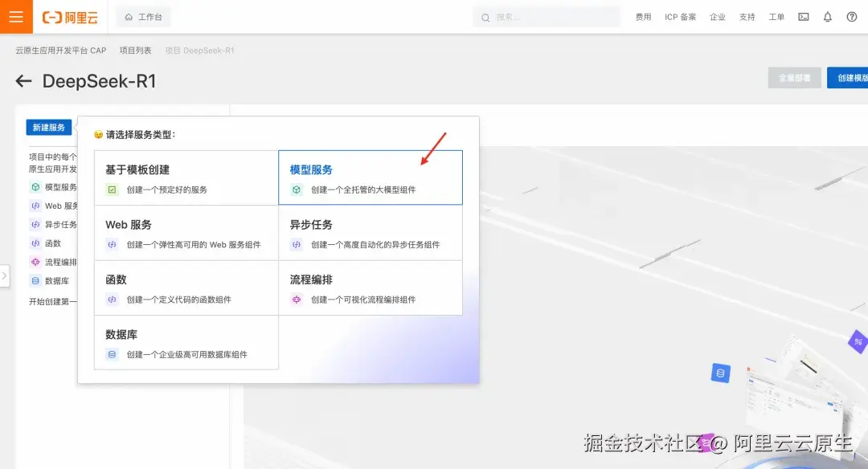
Task: Select the 模型服务 service type card
Action: [x=371, y=177]
